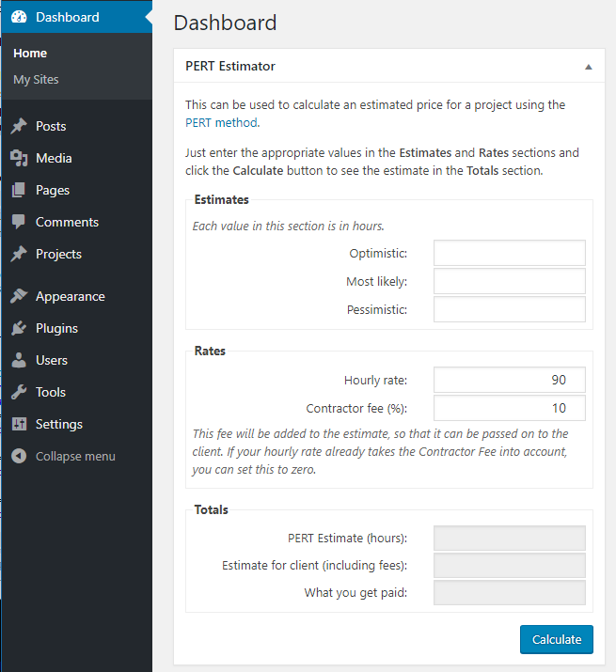Click the Contractor fee field showing 10
616x672 pixels.
click(x=510, y=408)
